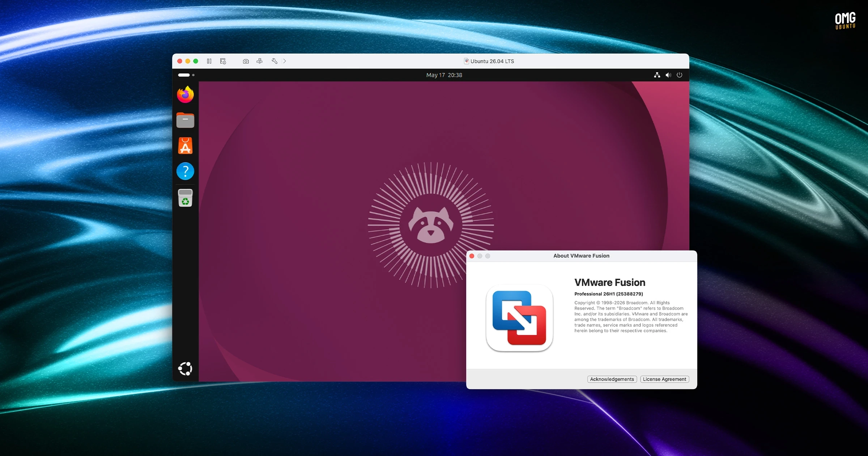Launch Firefox from the Ubuntu dock
Viewport: 868px width, 456px height.
pos(186,94)
